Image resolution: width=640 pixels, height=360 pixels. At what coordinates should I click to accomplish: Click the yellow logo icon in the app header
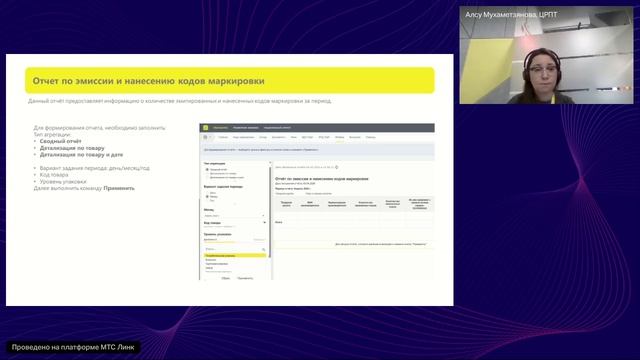pyautogui.click(x=205, y=127)
